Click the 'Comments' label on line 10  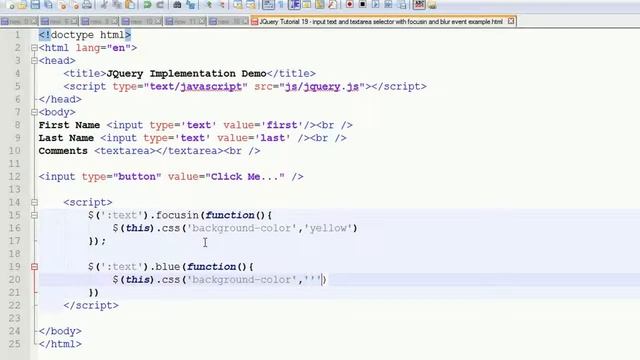pyautogui.click(x=63, y=151)
